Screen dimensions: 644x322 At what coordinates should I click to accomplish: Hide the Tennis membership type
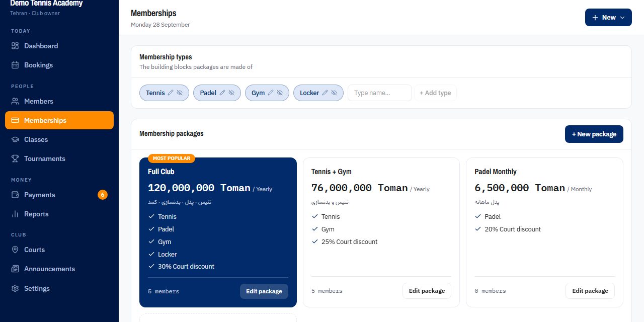[180, 93]
